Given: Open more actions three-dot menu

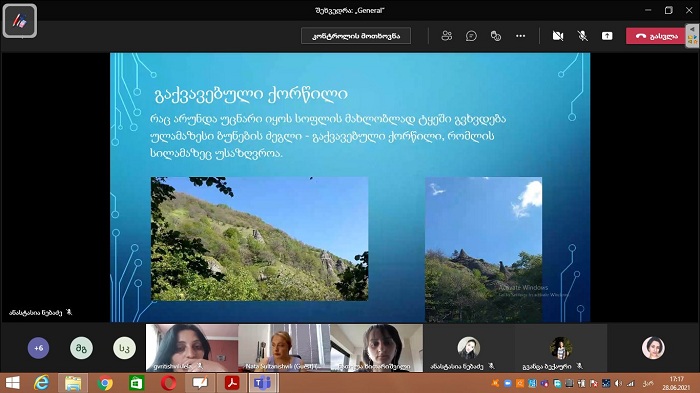Looking at the screenshot, I should point(521,36).
